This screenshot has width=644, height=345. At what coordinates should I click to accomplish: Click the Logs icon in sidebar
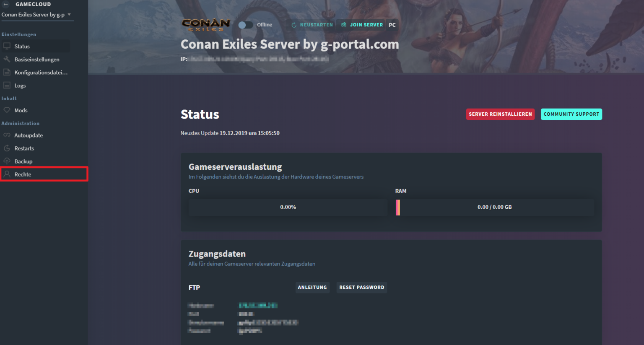[7, 85]
